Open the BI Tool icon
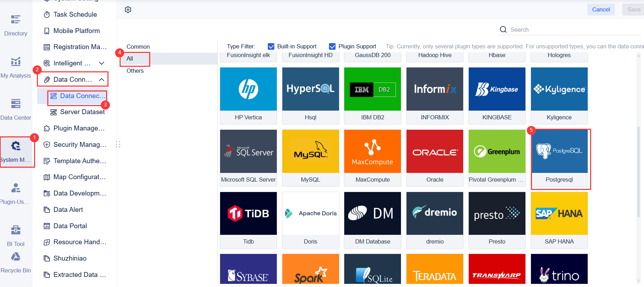This screenshot has width=644, height=287. [x=16, y=230]
